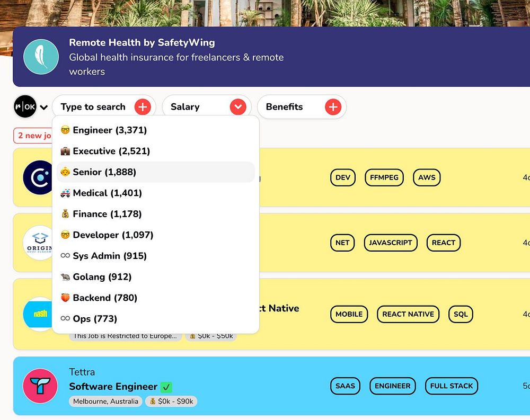The image size is (530, 420).
Task: Click the $0k - $50k salary tag
Action: (x=211, y=336)
